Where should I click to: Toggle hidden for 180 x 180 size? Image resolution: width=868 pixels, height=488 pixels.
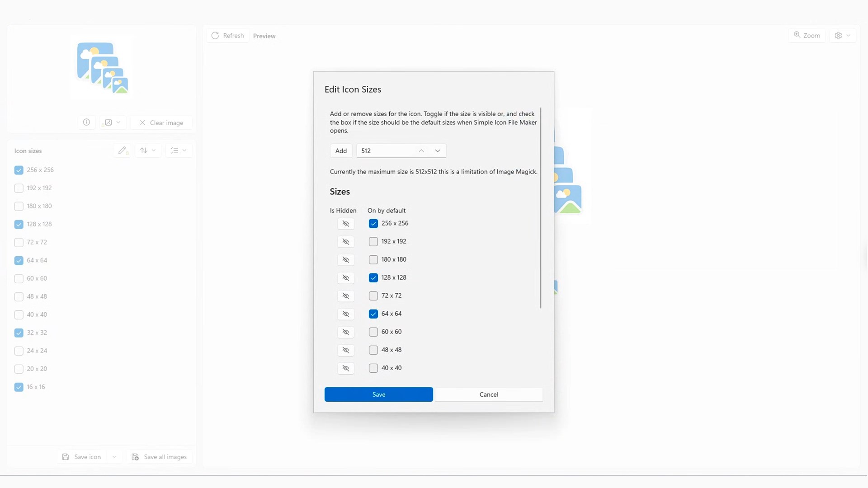pos(346,260)
